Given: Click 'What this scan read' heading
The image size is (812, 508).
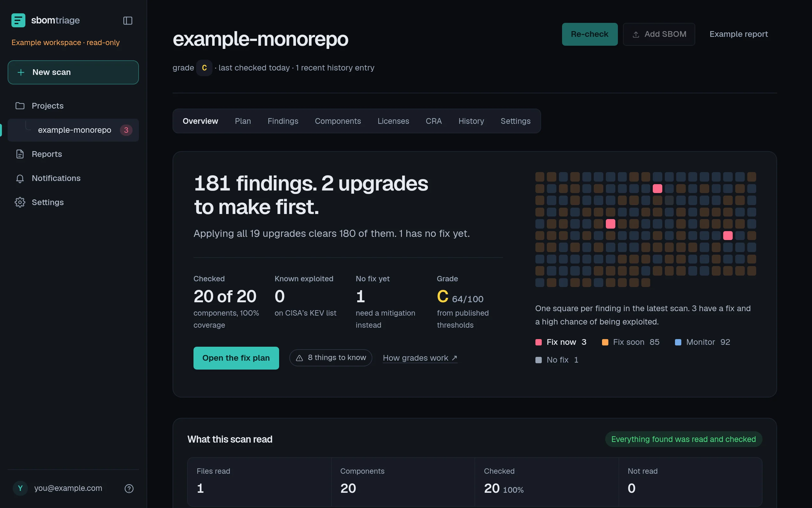Looking at the screenshot, I should 230,439.
